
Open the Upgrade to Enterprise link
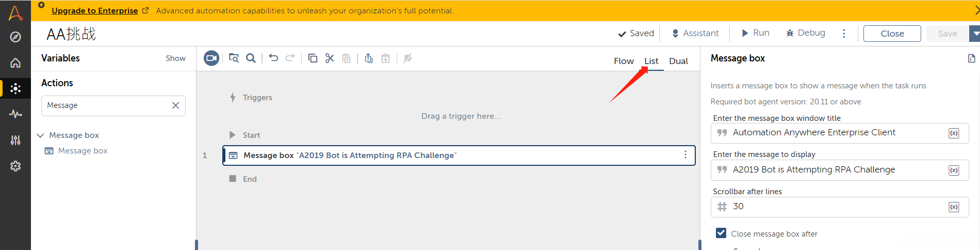95,11
